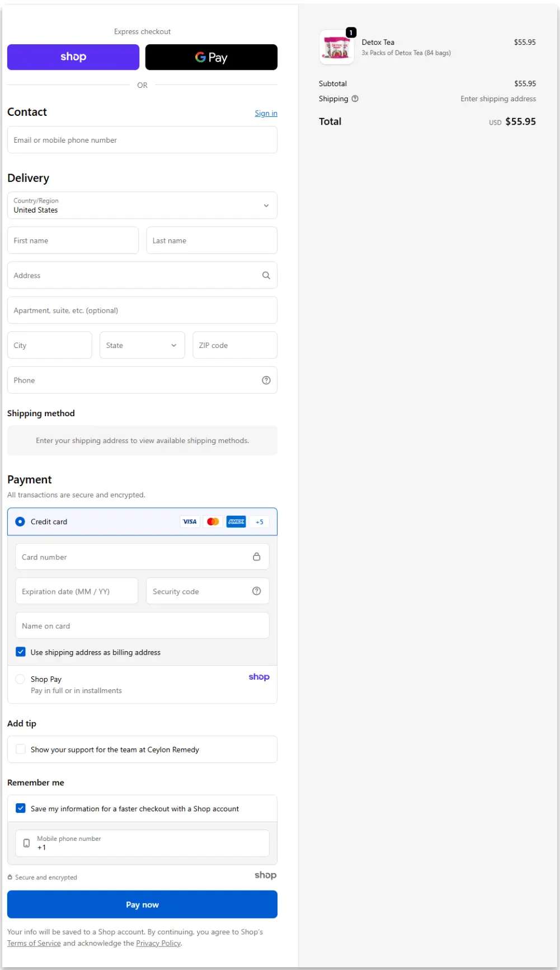
Task: Click the Visa card logo
Action: click(x=190, y=522)
